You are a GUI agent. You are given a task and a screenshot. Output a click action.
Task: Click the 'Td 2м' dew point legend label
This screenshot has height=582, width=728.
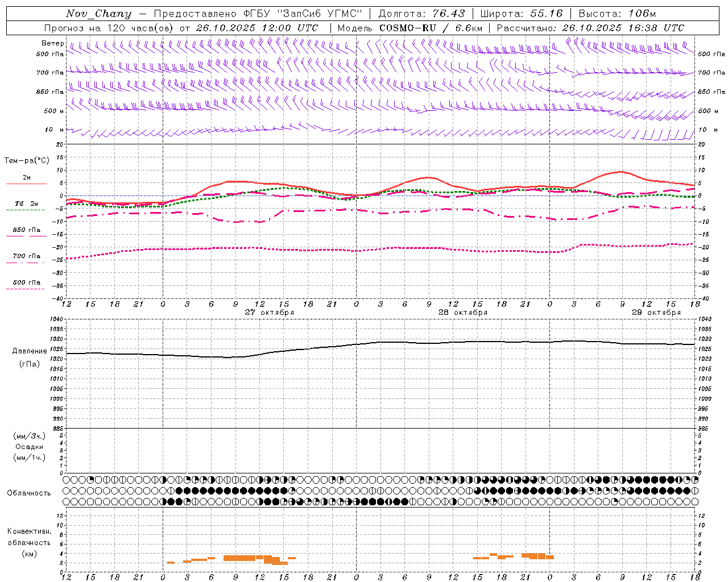click(x=27, y=203)
